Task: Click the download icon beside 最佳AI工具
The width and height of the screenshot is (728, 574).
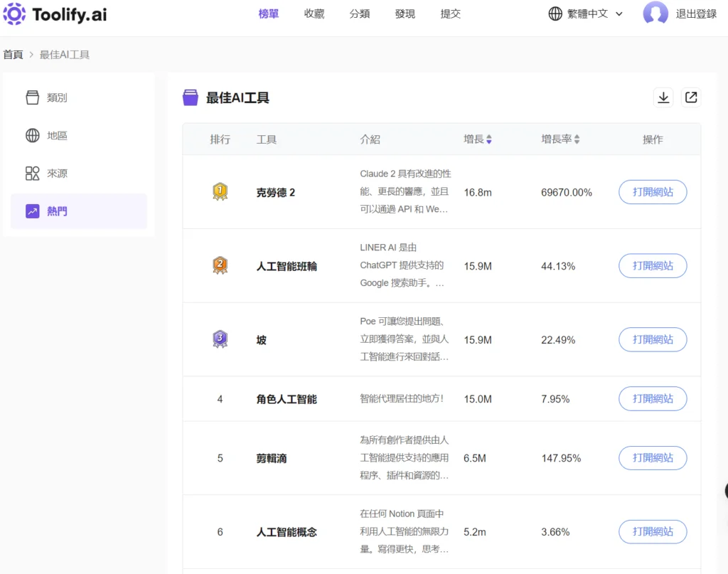Action: pyautogui.click(x=663, y=97)
